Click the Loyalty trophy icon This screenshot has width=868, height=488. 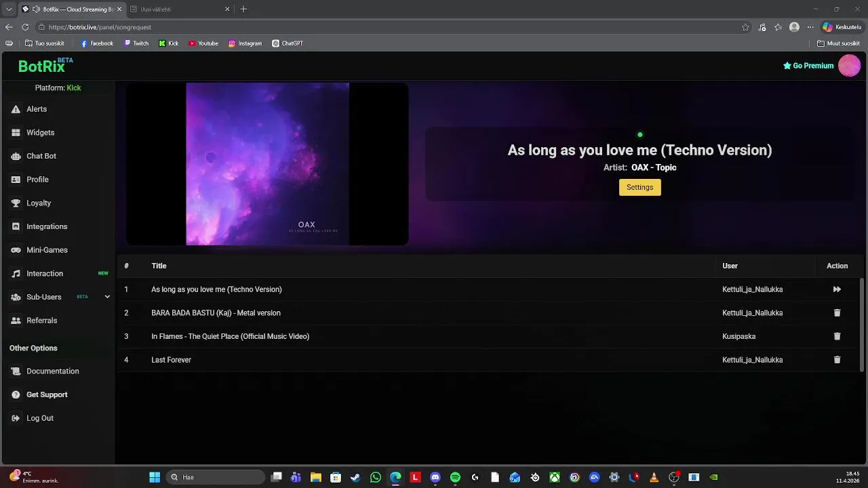(16, 203)
